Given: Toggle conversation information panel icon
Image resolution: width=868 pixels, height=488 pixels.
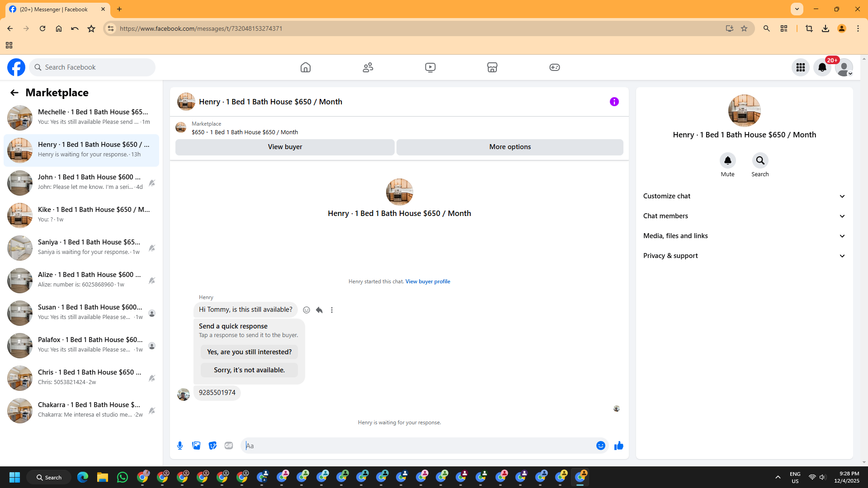Looking at the screenshot, I should click(614, 102).
